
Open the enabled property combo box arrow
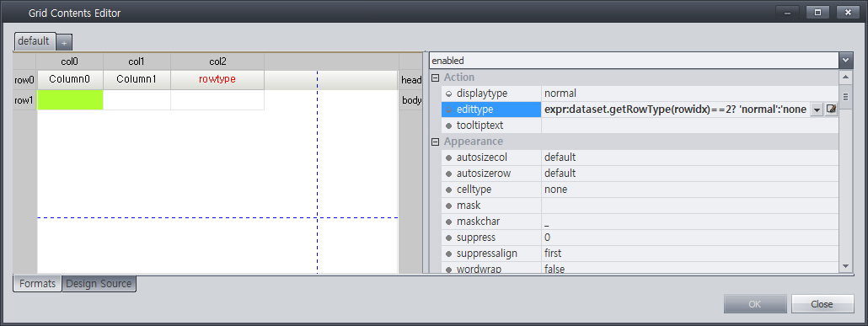[845, 61]
